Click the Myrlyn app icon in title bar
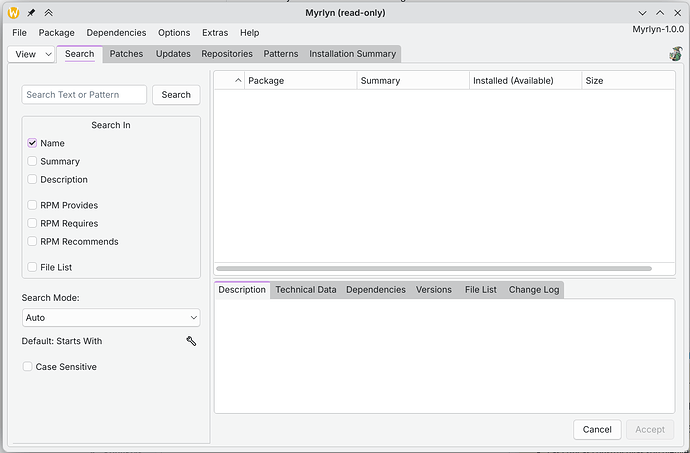Viewport: 690px width, 453px height. 13,12
